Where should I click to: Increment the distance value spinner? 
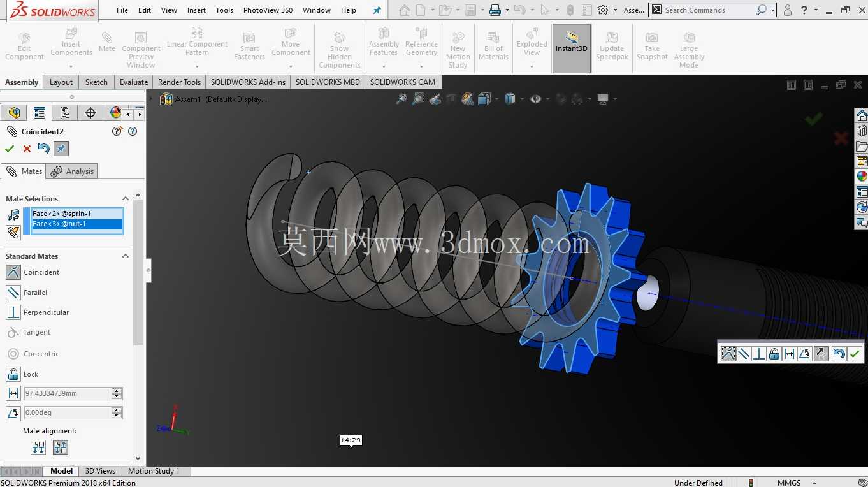tap(117, 391)
